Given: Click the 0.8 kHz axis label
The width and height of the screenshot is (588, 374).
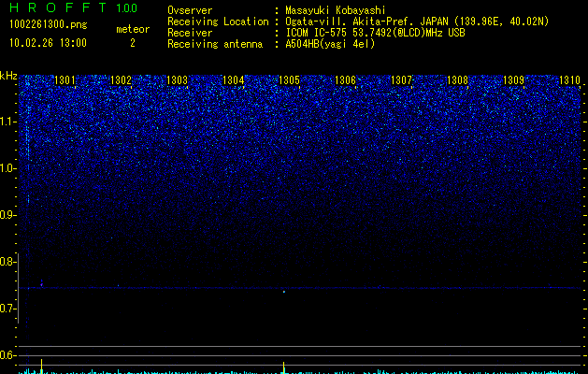Looking at the screenshot, I should pos(7,262).
